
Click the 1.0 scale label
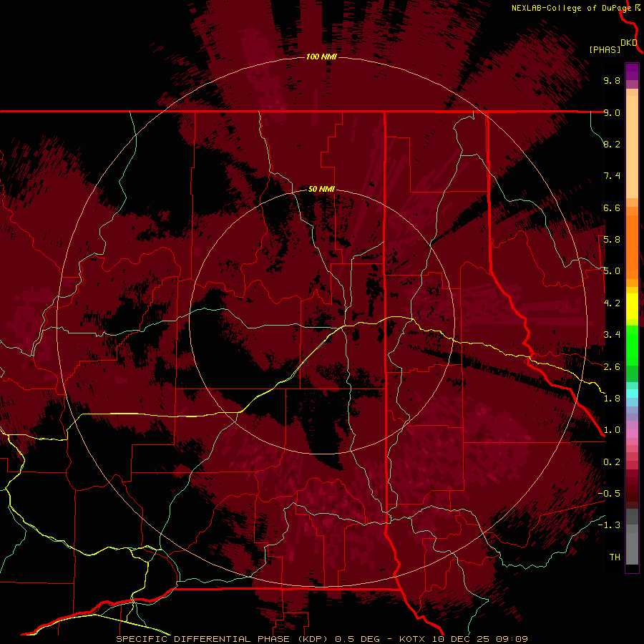point(612,430)
